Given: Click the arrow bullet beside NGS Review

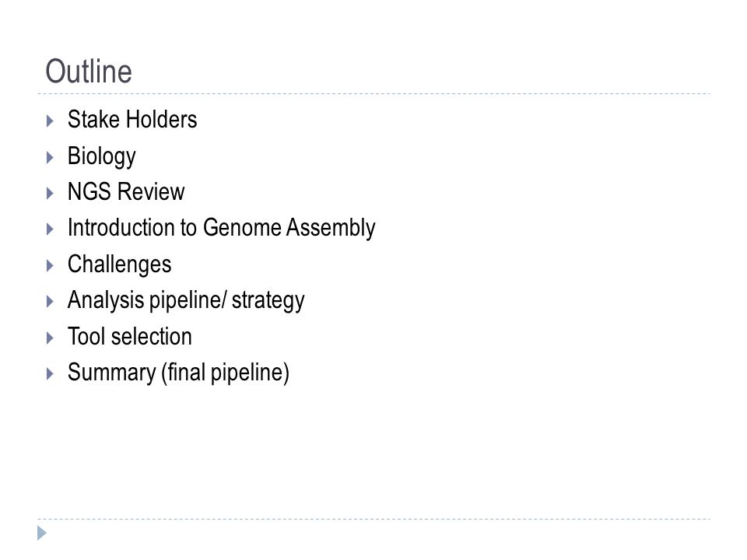Looking at the screenshot, I should pyautogui.click(x=50, y=194).
